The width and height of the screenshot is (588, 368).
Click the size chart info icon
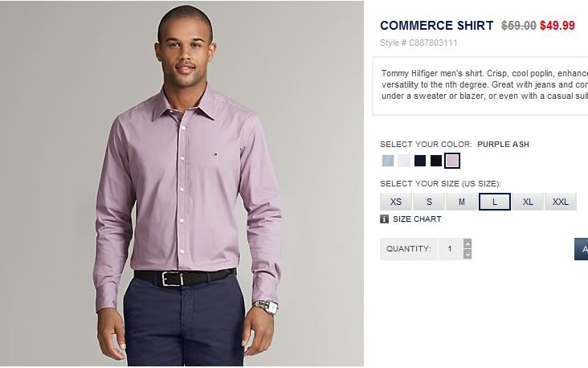click(385, 219)
